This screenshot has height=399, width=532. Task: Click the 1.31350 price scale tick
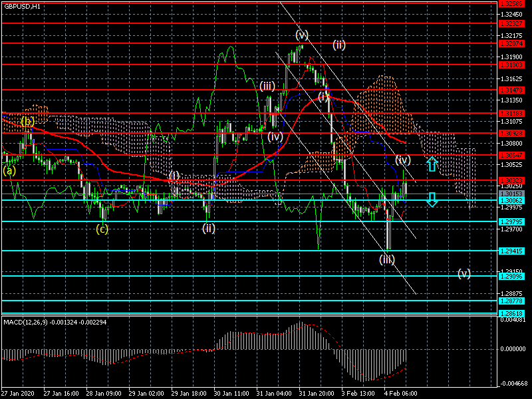point(511,100)
